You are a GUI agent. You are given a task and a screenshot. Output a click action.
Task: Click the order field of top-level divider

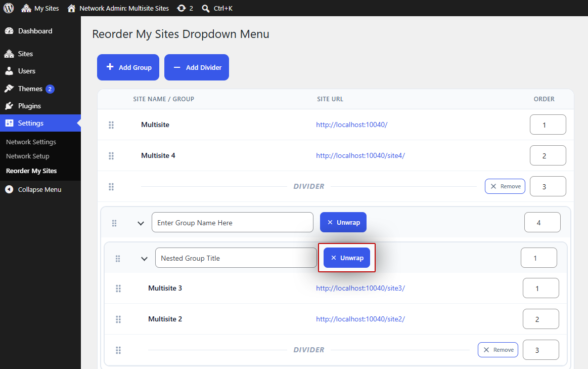tap(548, 186)
